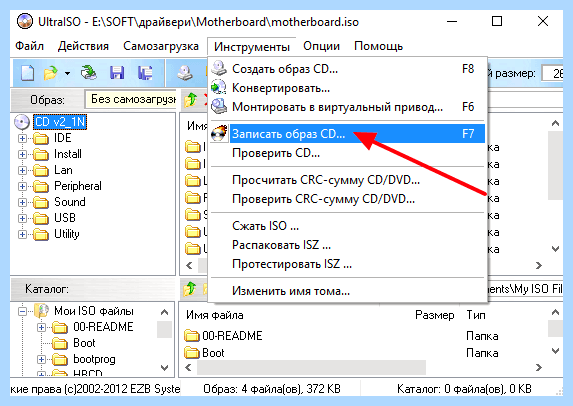Select Записать образ CD... menu entry
This screenshot has height=406, width=573.
click(x=348, y=134)
